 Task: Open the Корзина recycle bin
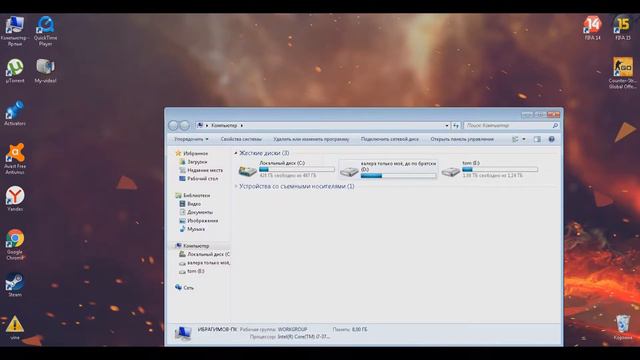[x=623, y=327]
